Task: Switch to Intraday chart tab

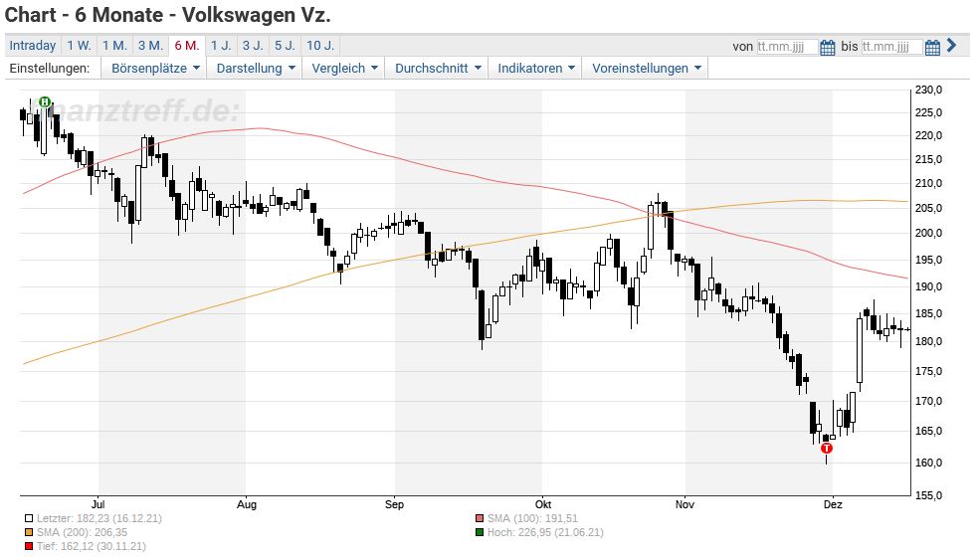Action: tap(33, 46)
